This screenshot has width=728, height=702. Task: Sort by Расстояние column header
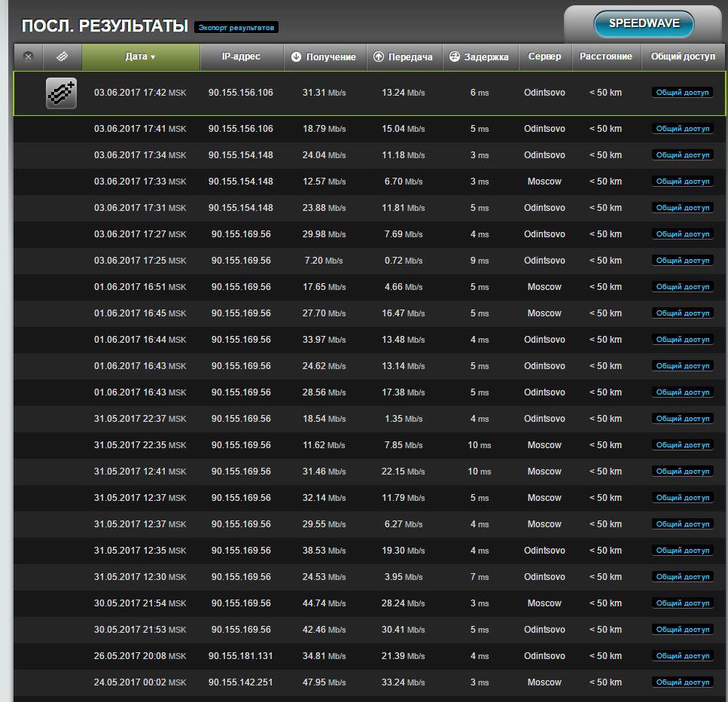pyautogui.click(x=606, y=56)
